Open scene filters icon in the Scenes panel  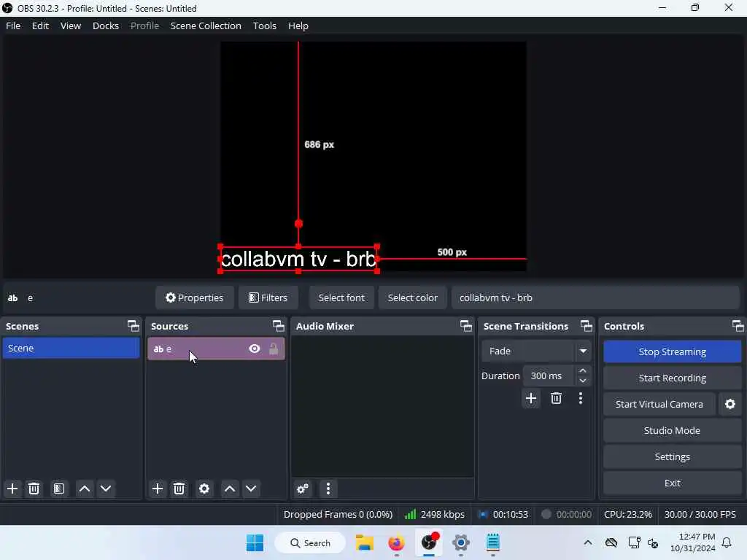(x=58, y=489)
